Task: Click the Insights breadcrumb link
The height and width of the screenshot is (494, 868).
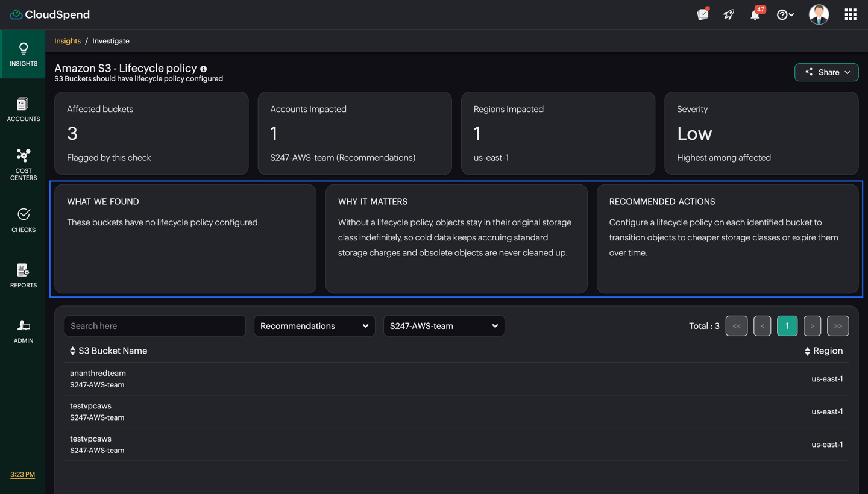Action: [x=68, y=41]
